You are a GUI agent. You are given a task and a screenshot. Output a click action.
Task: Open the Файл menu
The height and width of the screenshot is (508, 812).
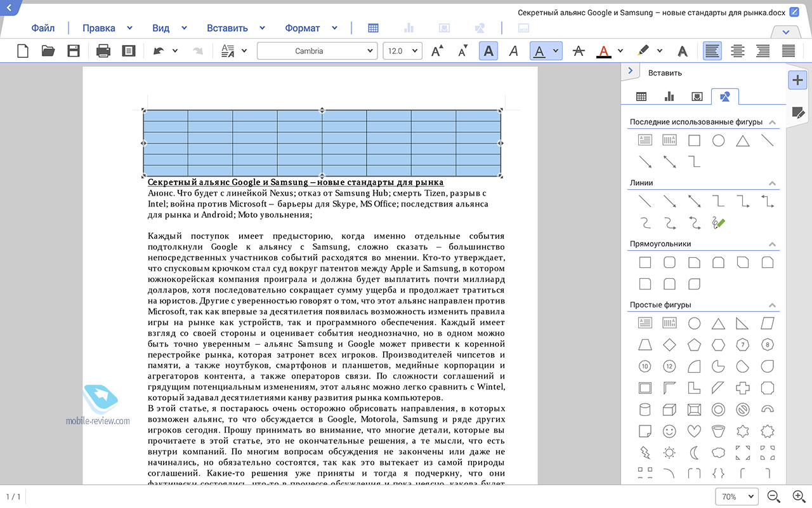click(43, 28)
